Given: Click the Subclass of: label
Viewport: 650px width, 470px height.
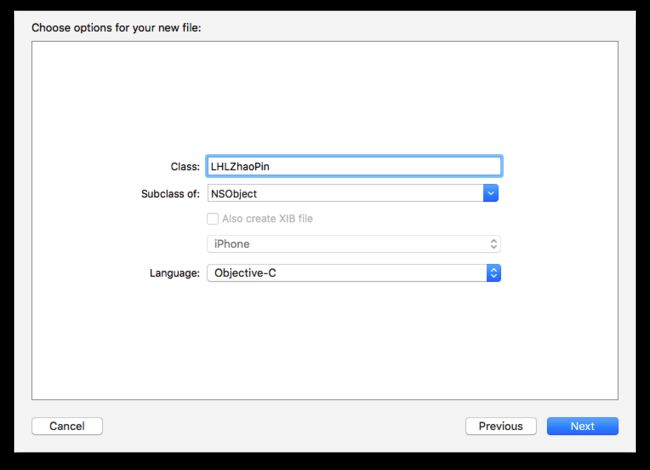Looking at the screenshot, I should (x=170, y=194).
